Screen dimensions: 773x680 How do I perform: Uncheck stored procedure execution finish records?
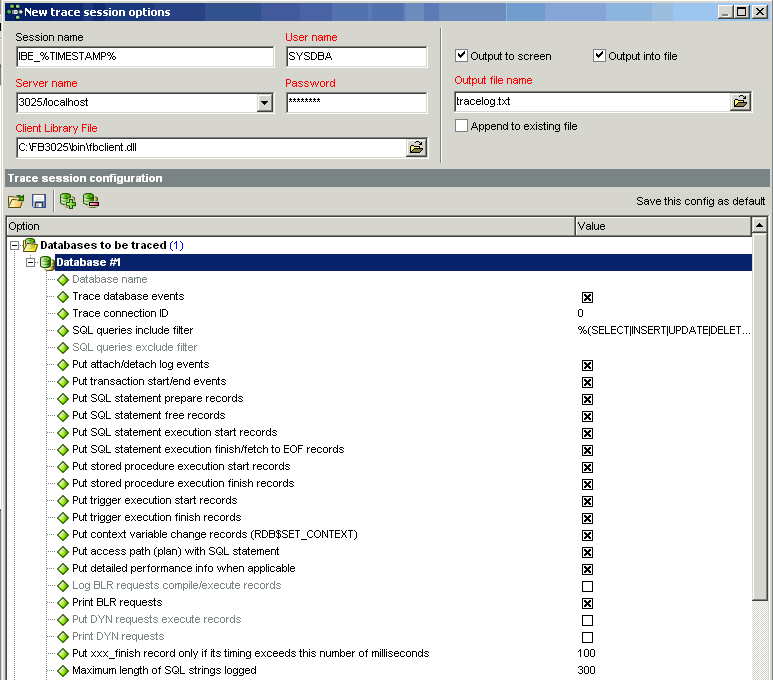(587, 484)
